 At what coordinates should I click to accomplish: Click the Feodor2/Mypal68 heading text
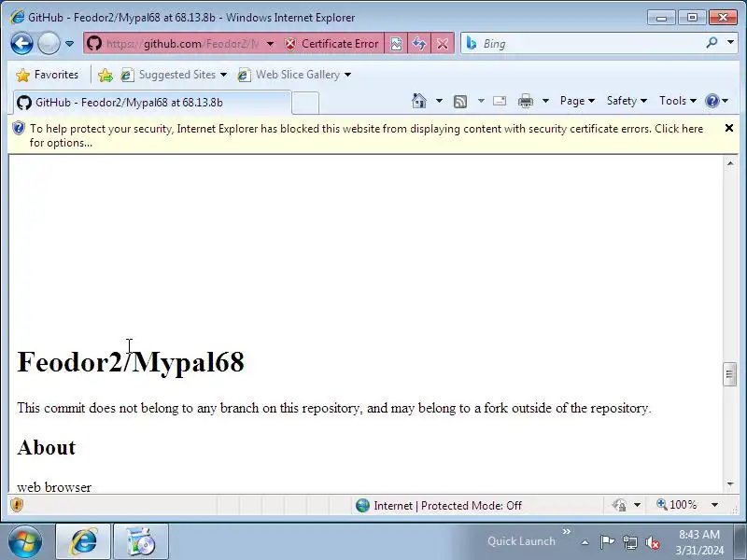click(x=131, y=362)
